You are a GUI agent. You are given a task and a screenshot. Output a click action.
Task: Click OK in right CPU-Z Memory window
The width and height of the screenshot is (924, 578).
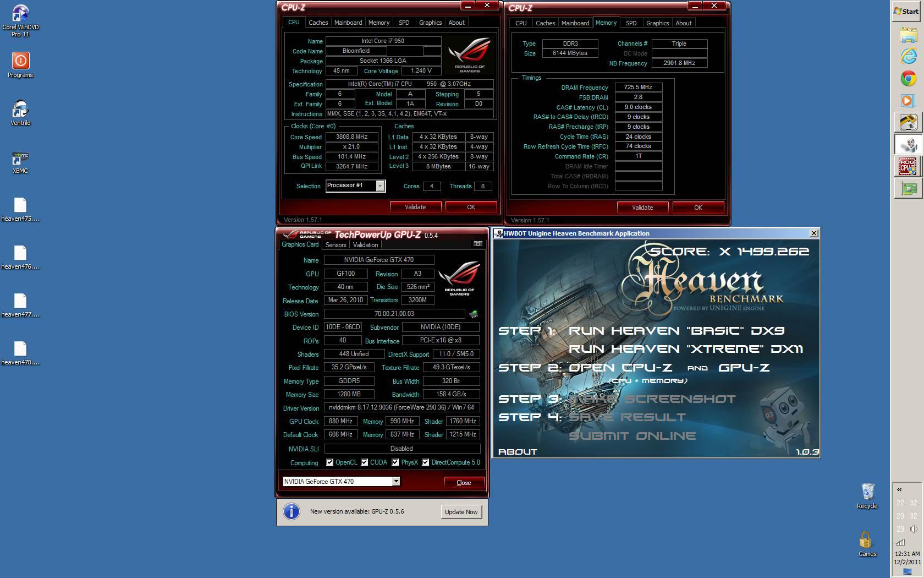click(698, 208)
